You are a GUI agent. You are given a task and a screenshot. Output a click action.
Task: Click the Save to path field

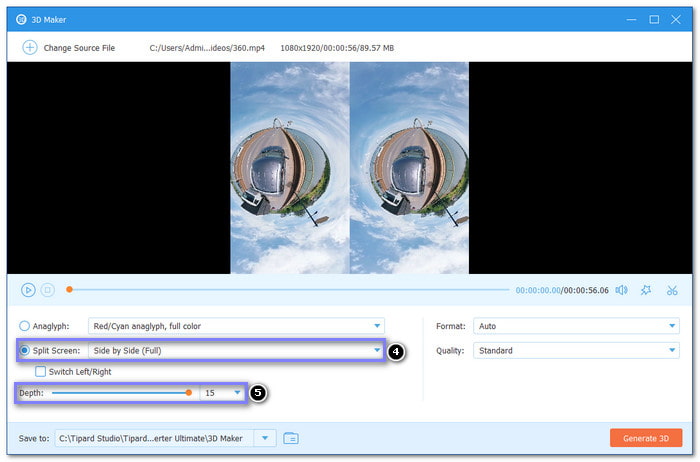pyautogui.click(x=153, y=438)
